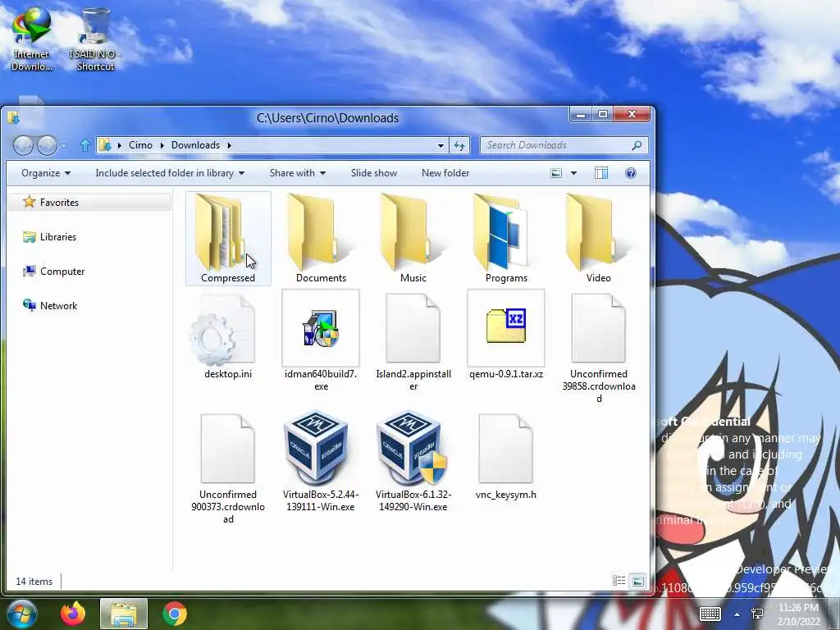Click Cirno in the address bar
The width and height of the screenshot is (840, 630).
click(140, 145)
